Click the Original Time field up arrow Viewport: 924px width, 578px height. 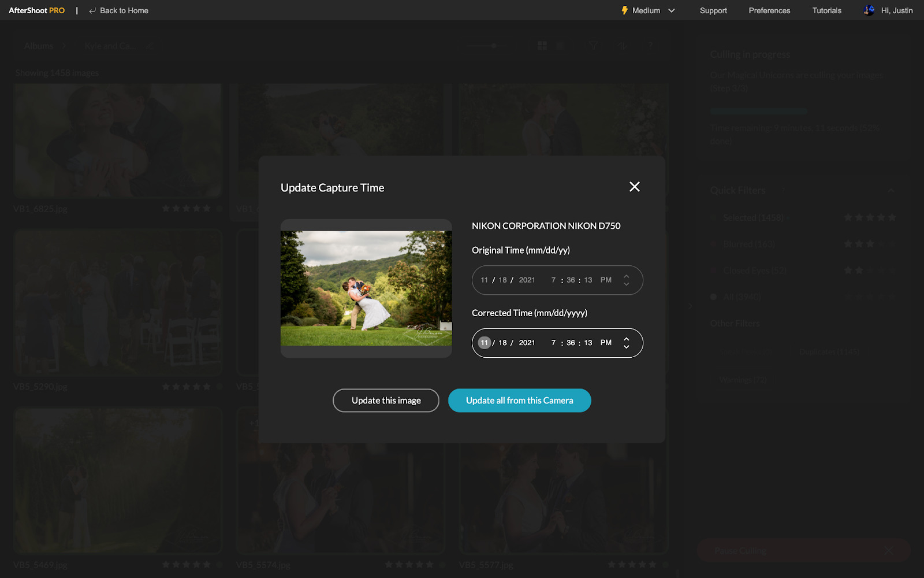coord(626,276)
